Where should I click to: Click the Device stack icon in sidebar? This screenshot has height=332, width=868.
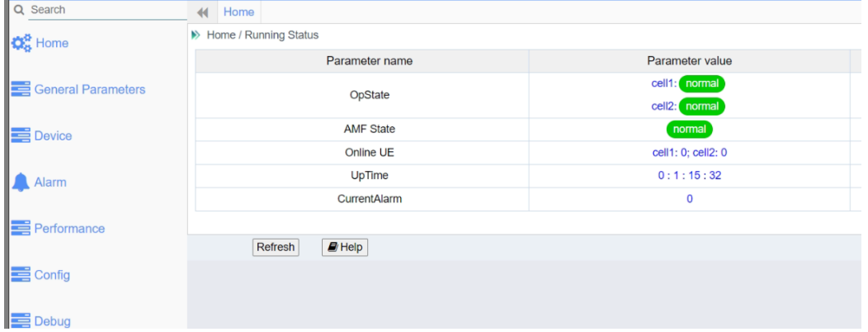[19, 136]
